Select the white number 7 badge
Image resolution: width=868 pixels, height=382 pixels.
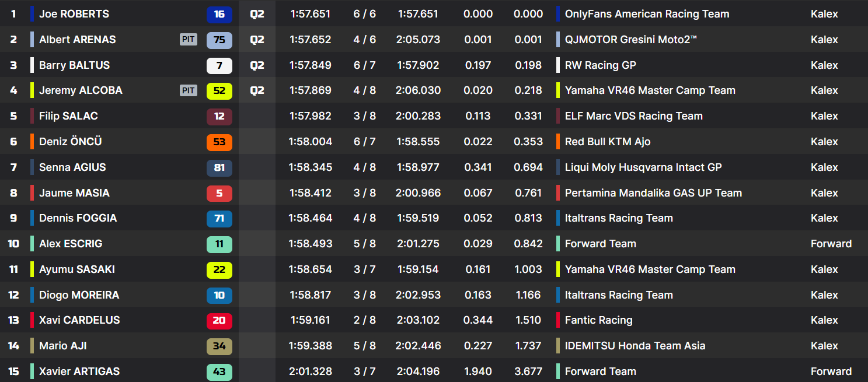point(219,65)
